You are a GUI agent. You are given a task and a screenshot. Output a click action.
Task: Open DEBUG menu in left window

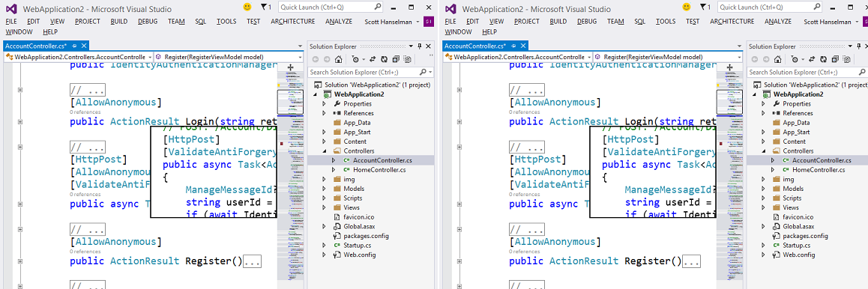click(x=147, y=22)
